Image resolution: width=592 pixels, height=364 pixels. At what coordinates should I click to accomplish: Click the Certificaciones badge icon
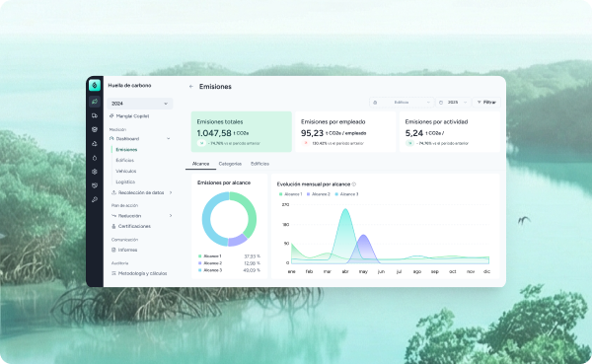point(113,226)
